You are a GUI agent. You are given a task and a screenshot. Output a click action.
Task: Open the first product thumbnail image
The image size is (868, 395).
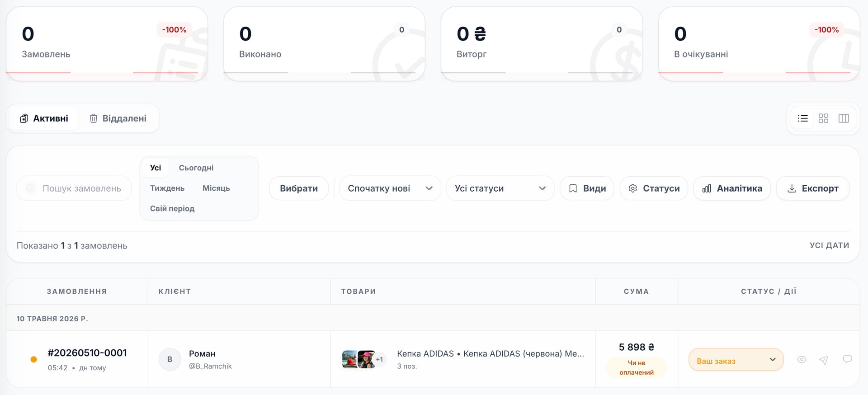click(349, 359)
